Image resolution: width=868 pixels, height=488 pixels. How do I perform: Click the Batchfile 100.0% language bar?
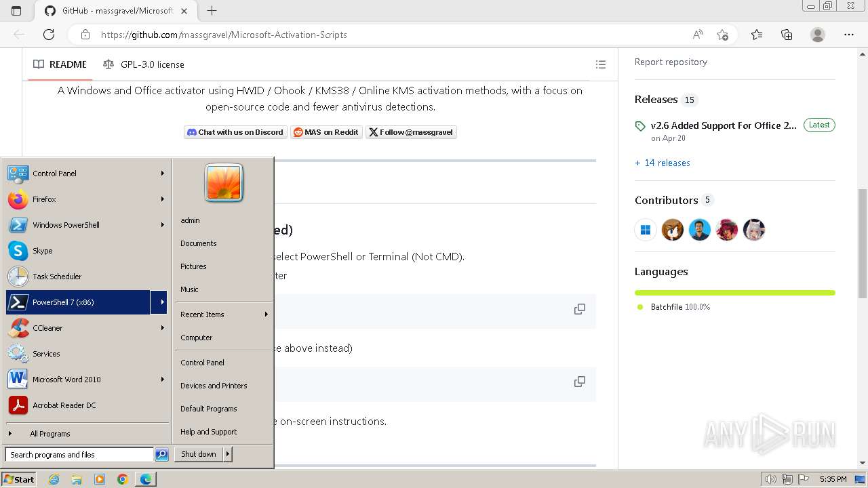pyautogui.click(x=735, y=293)
